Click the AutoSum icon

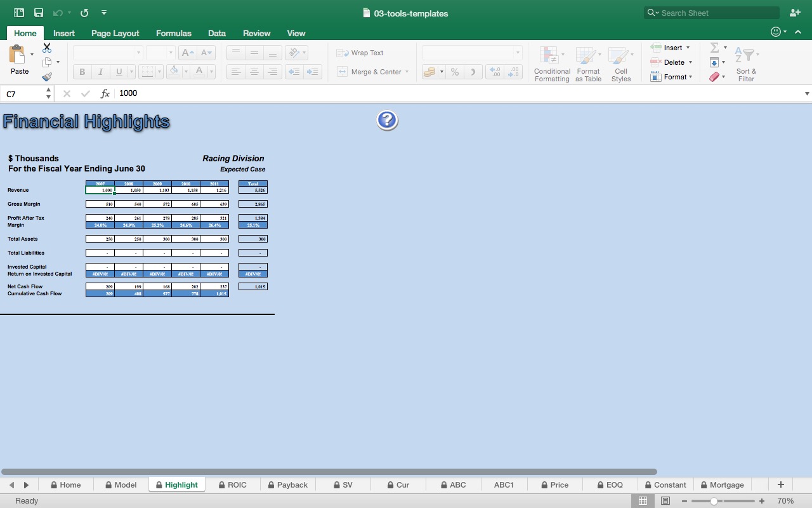714,47
